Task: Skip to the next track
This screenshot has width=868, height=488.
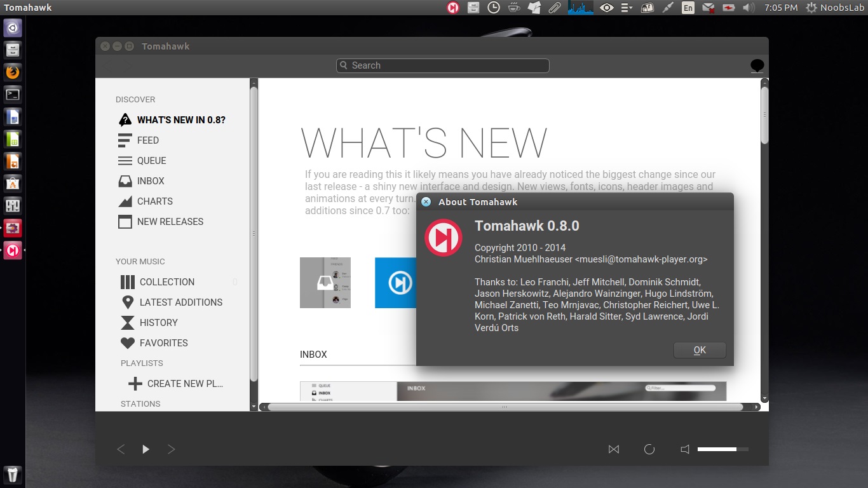Action: pyautogui.click(x=171, y=449)
